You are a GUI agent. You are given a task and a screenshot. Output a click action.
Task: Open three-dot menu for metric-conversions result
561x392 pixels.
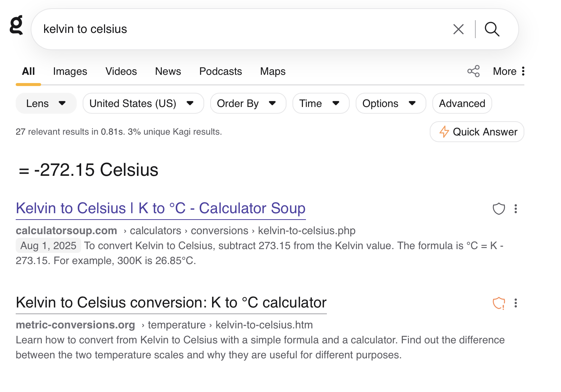[x=516, y=303]
